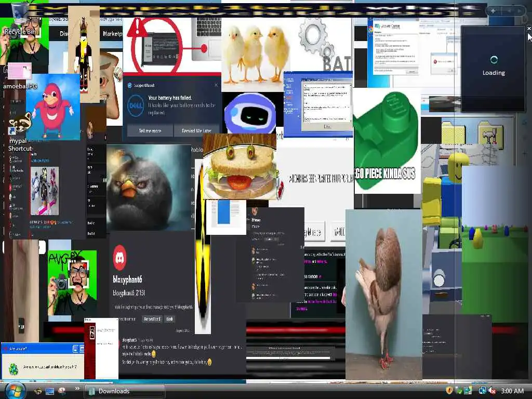Expand the Quick Launch overflow chevron
Image resolution: width=532 pixels, height=399 pixels.
click(77, 389)
